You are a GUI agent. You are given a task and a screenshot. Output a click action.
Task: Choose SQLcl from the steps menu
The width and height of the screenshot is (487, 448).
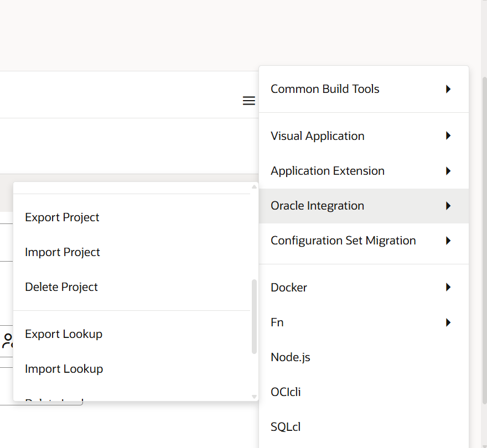(286, 427)
